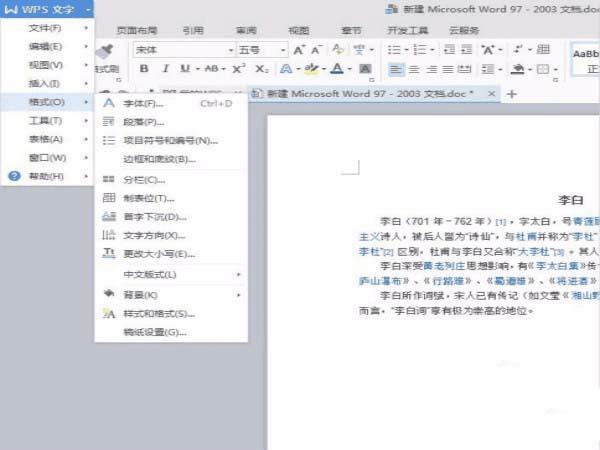Apply strikethrough AB formatting
Image resolution: width=600 pixels, height=450 pixels.
coord(211,69)
